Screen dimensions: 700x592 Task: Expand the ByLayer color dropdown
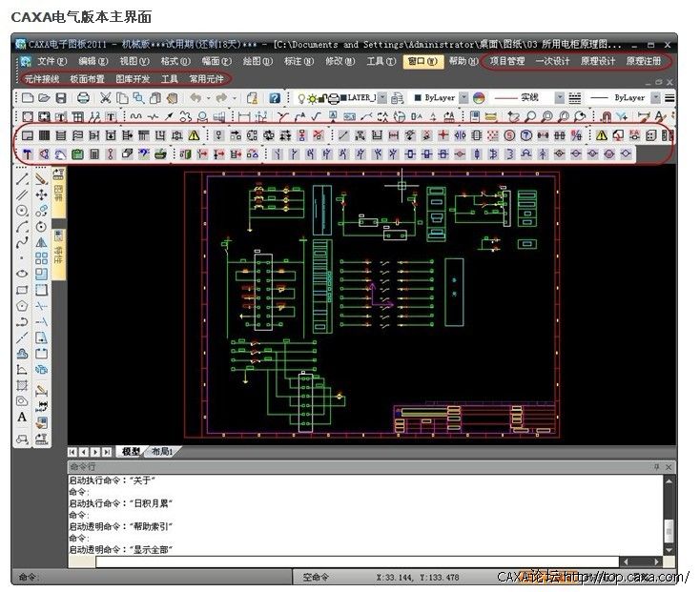[463, 97]
